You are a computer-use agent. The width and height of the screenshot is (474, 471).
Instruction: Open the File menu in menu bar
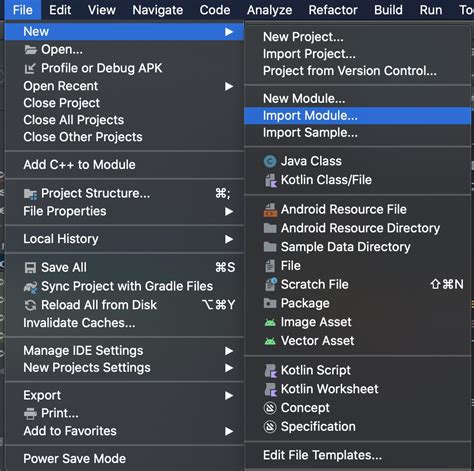click(x=23, y=10)
